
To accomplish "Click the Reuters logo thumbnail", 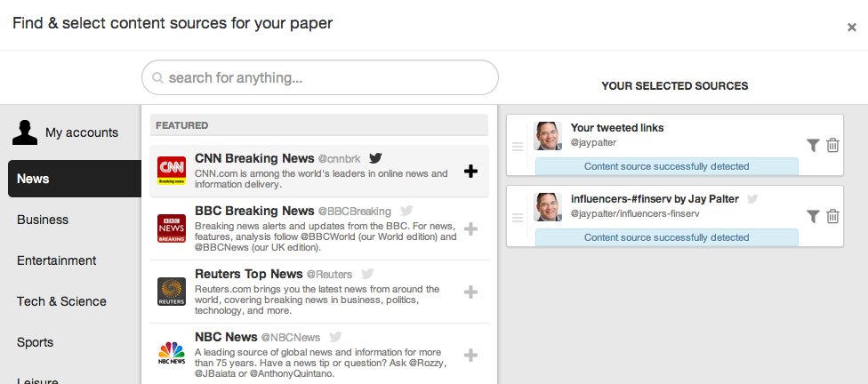I will coord(172,292).
